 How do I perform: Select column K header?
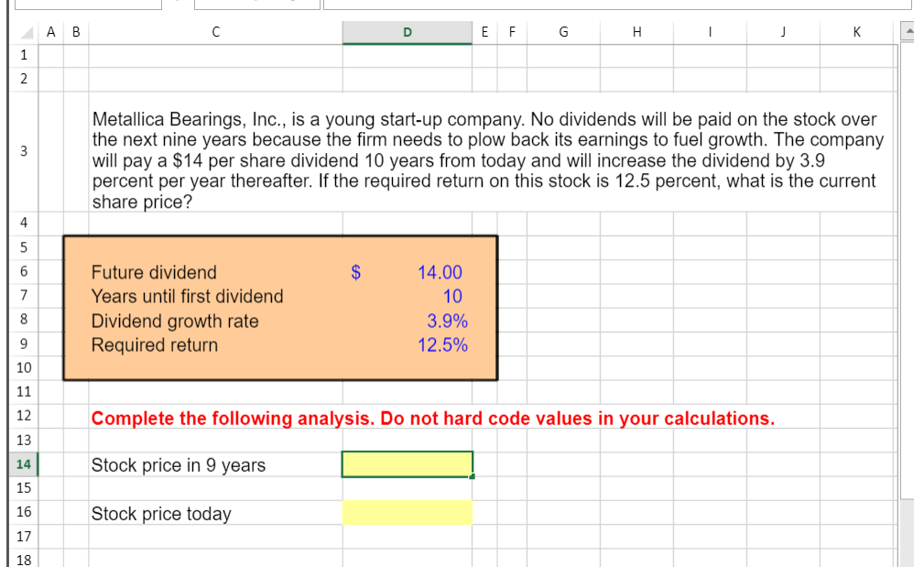tap(856, 31)
